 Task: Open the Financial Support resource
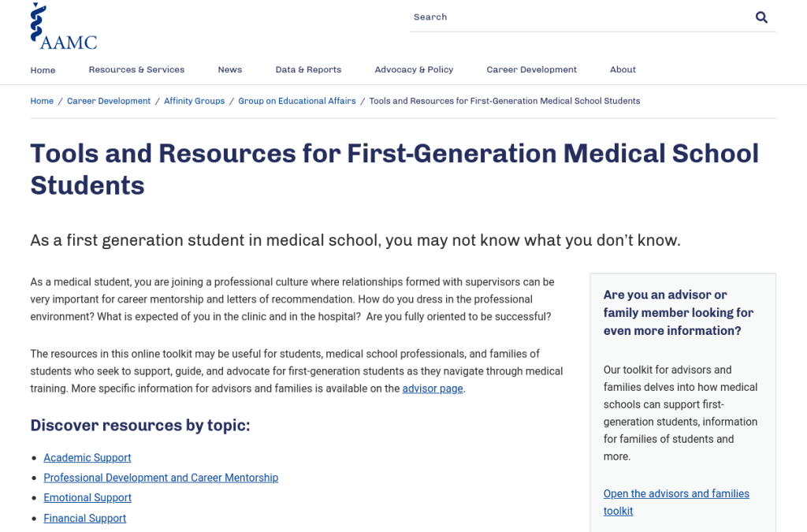point(84,518)
